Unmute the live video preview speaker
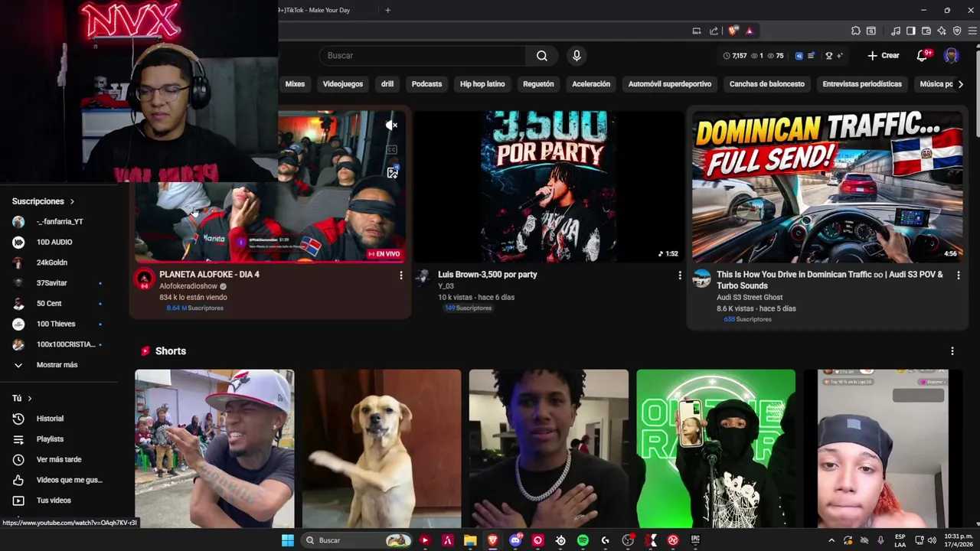The image size is (980, 551). [x=391, y=125]
